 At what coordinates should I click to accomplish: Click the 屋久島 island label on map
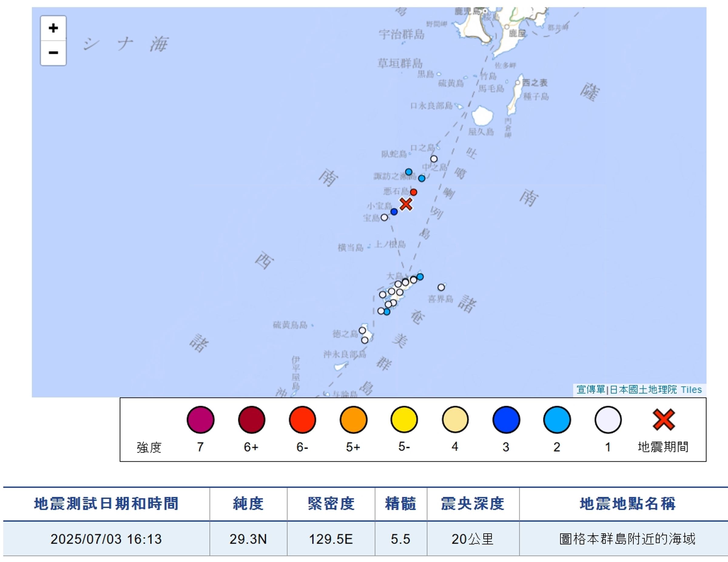(481, 132)
